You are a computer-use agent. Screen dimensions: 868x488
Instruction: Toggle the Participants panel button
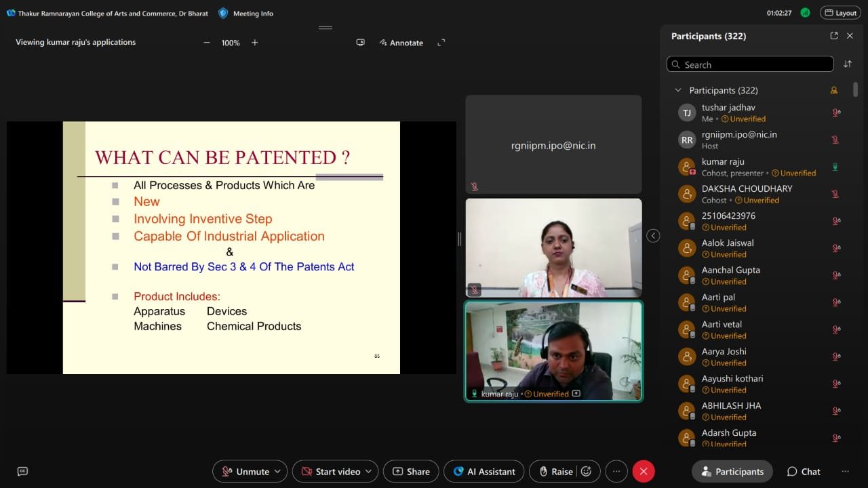coord(732,472)
